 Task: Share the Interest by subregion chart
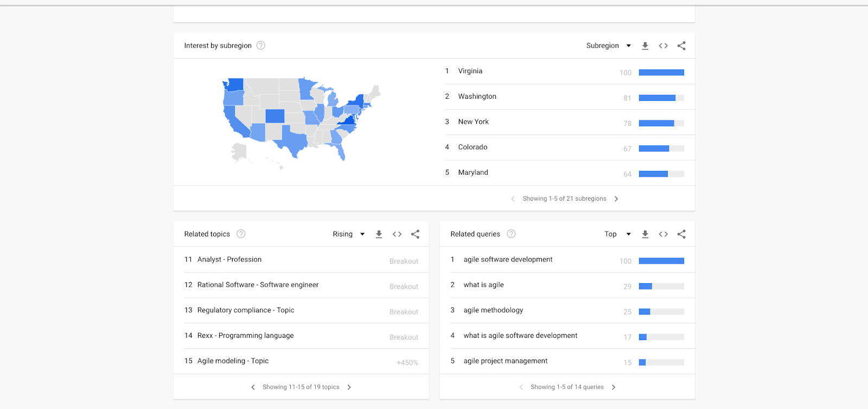coord(681,46)
